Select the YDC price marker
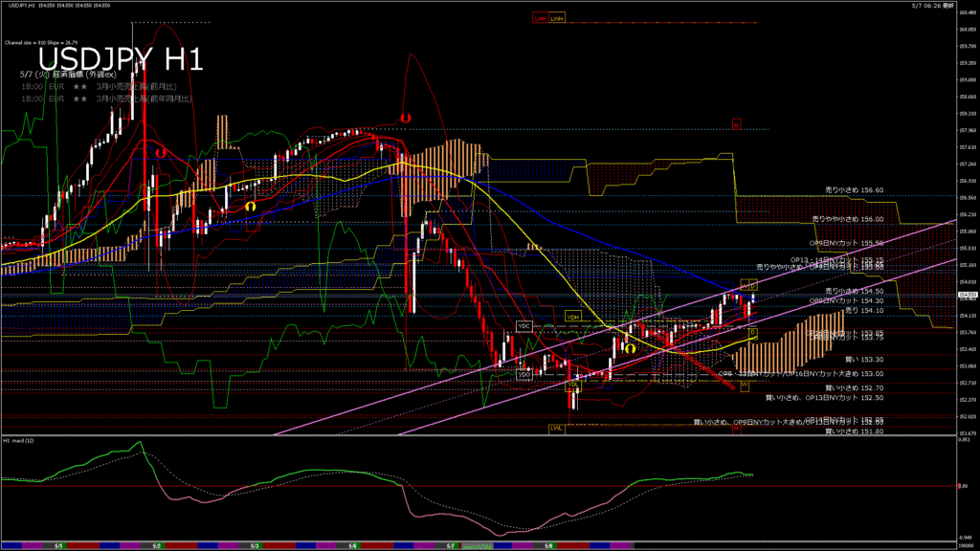This screenshot has height=551, width=980. point(523,326)
